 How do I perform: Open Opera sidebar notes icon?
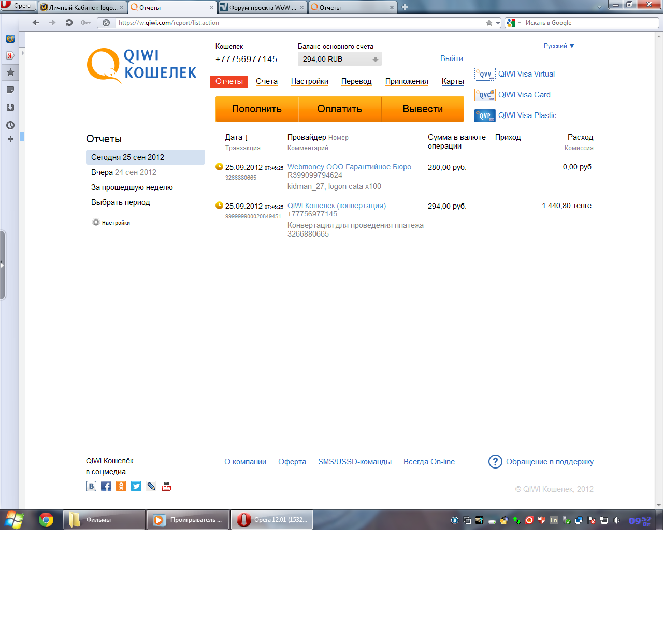click(x=10, y=90)
